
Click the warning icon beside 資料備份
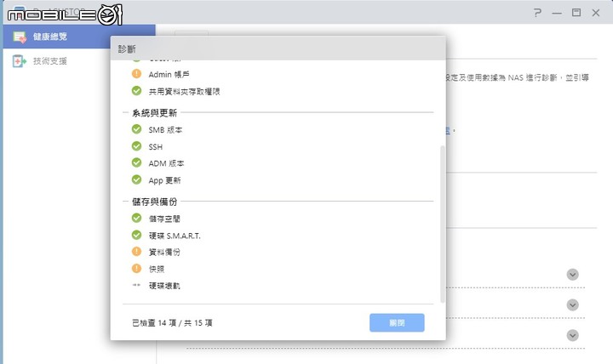pyautogui.click(x=136, y=252)
